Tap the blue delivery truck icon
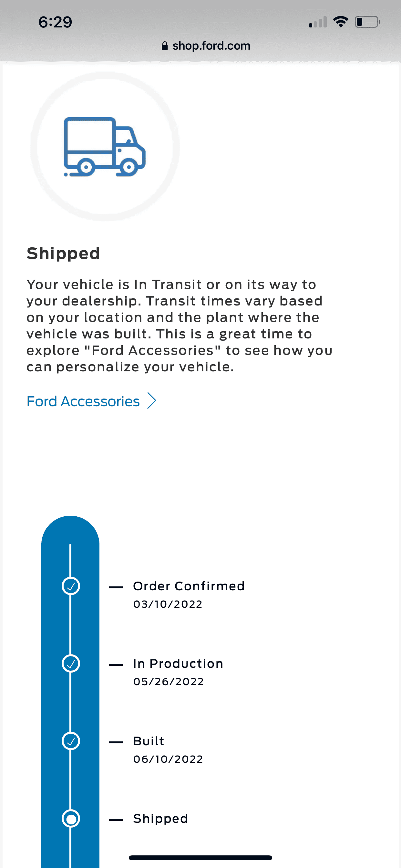Screen dimensions: 401x868 click(x=105, y=147)
